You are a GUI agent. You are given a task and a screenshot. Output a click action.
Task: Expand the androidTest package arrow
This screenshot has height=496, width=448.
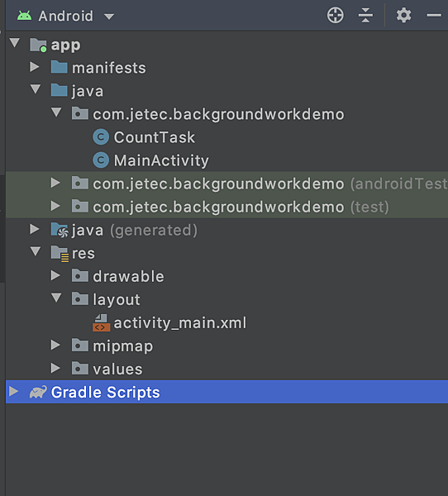[55, 183]
